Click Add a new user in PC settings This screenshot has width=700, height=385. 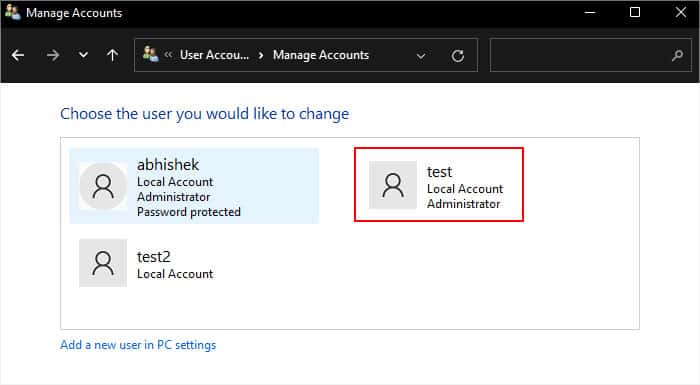click(x=138, y=345)
